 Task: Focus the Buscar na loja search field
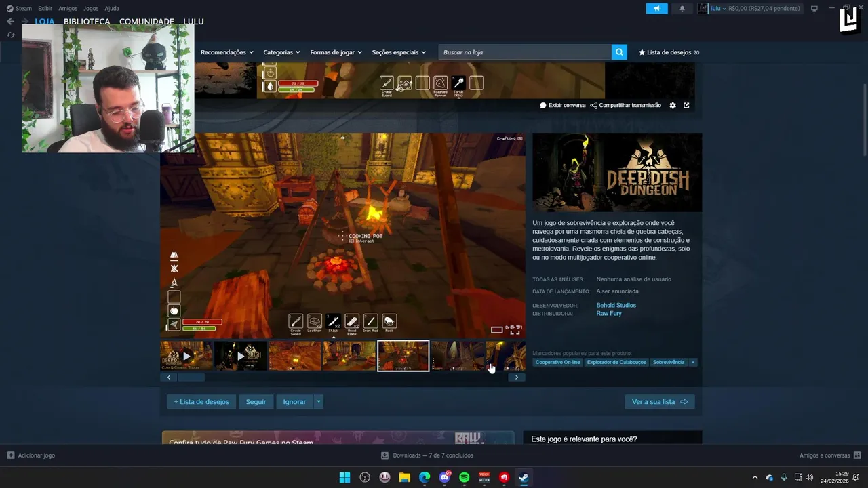(x=525, y=52)
